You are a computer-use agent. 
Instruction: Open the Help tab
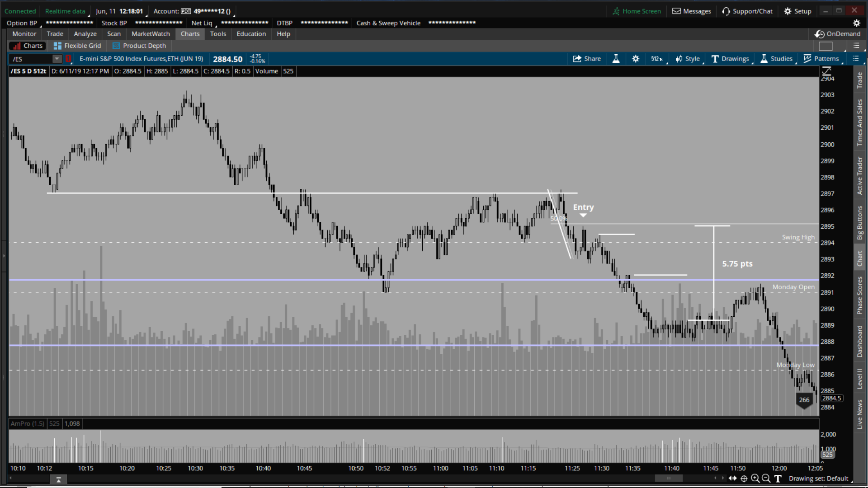click(283, 34)
